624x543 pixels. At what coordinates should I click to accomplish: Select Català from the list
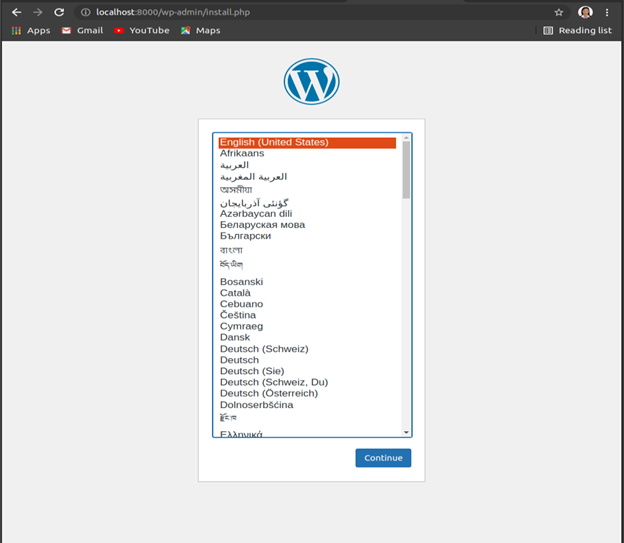(307, 293)
